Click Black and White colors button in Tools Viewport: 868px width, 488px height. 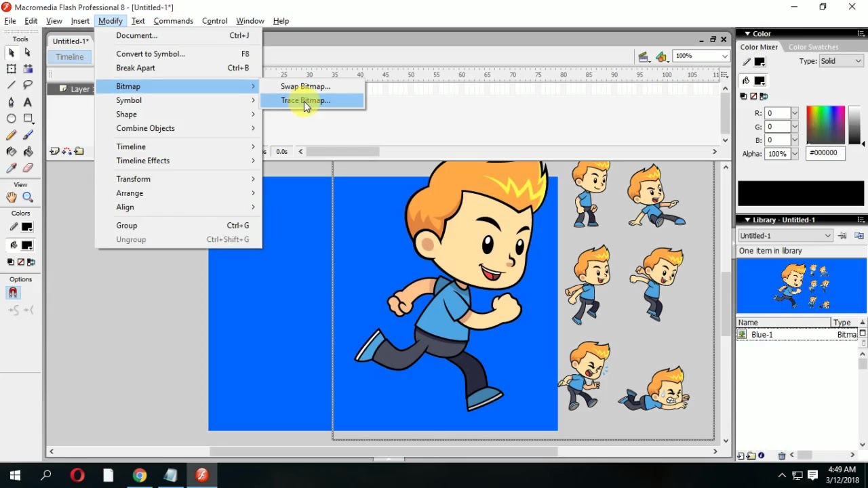pos(11,262)
